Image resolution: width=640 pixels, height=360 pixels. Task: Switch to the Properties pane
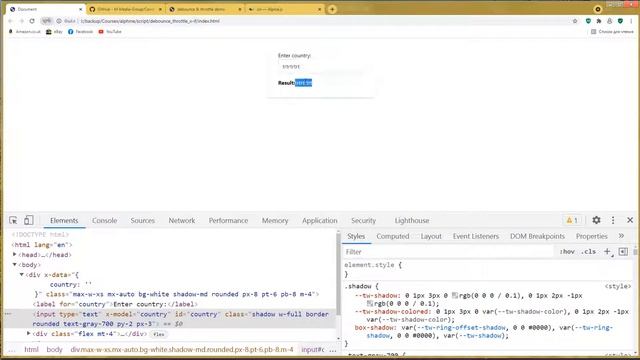[591, 236]
